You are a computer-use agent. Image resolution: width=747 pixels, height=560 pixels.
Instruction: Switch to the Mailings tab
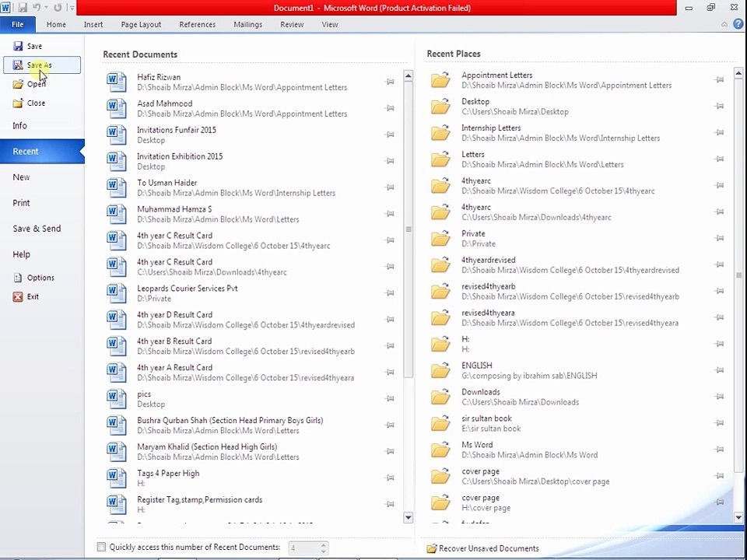[247, 24]
